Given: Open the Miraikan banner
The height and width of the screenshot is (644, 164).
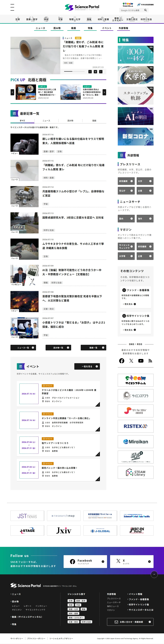Looking at the screenshot, I should tap(136, 442).
